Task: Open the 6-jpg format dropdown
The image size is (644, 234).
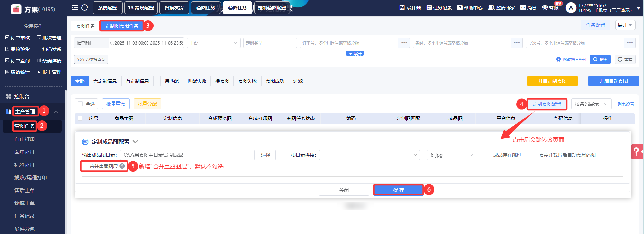Action: tap(452, 155)
